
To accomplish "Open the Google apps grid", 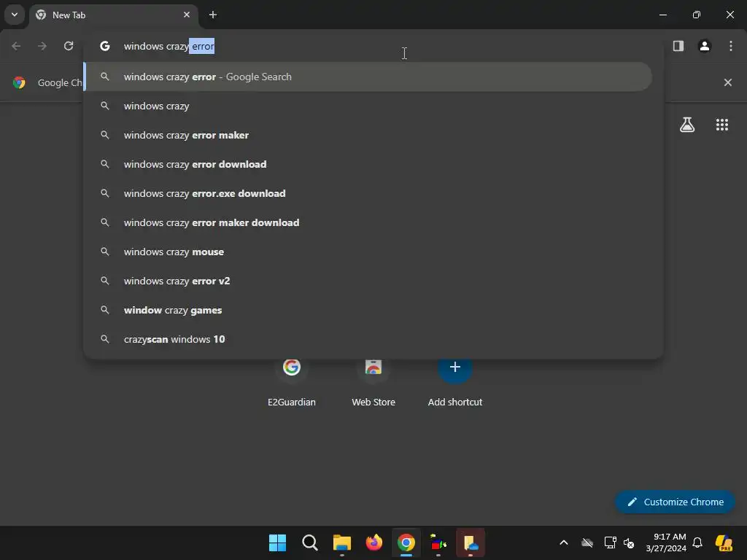I will pos(722,125).
